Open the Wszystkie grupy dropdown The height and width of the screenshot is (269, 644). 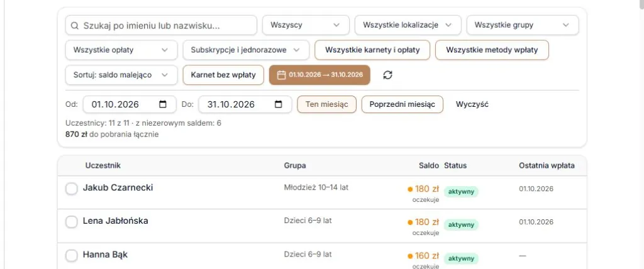(x=523, y=25)
